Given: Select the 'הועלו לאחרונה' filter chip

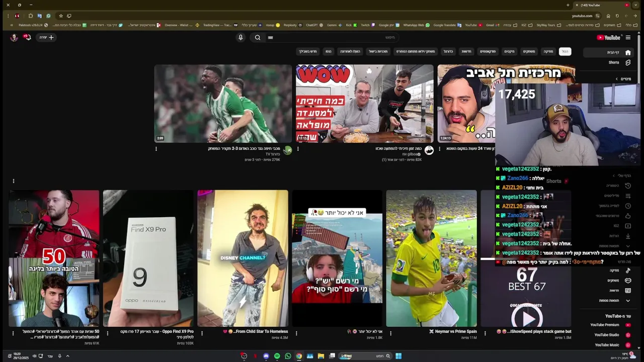Looking at the screenshot, I should point(350,51).
